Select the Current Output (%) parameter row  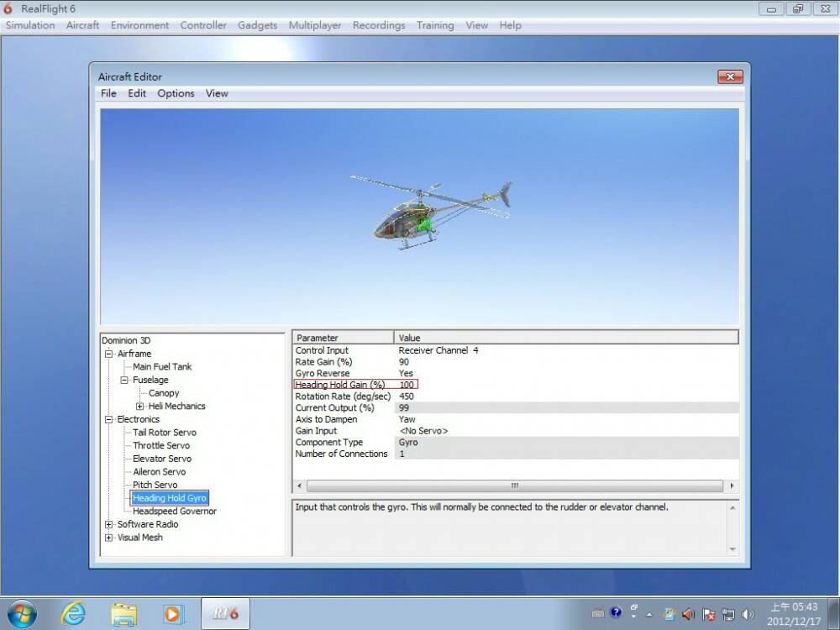pyautogui.click(x=516, y=407)
